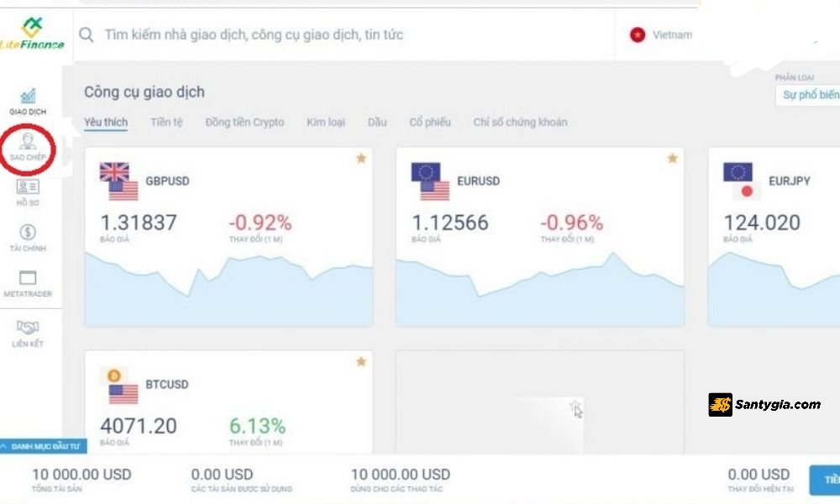Expand the Danh mục đầu tư panel

[44, 447]
